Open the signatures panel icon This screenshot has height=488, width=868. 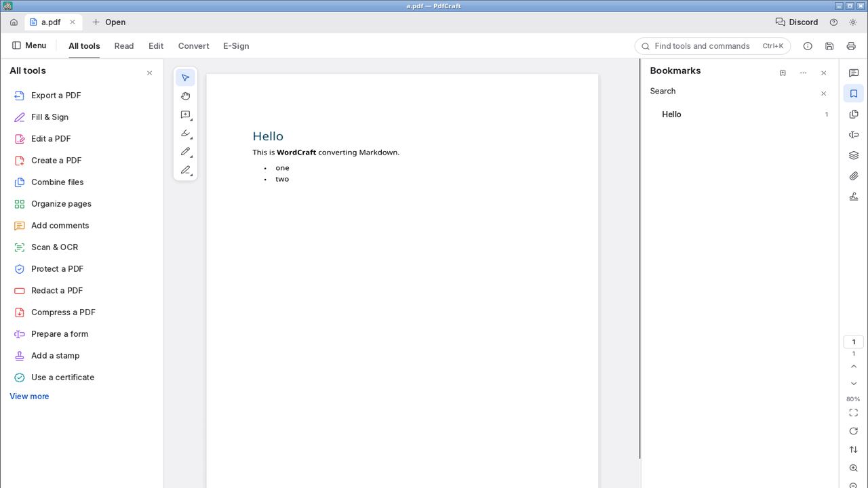click(x=854, y=197)
